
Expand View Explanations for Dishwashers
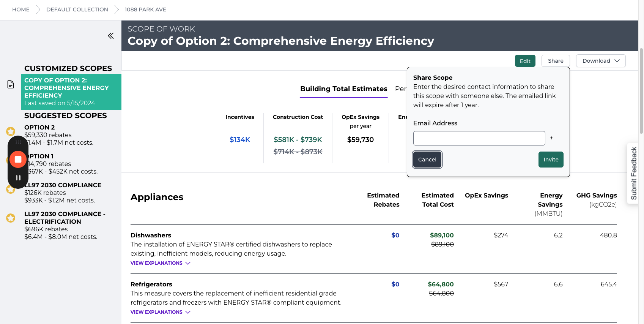point(161,263)
